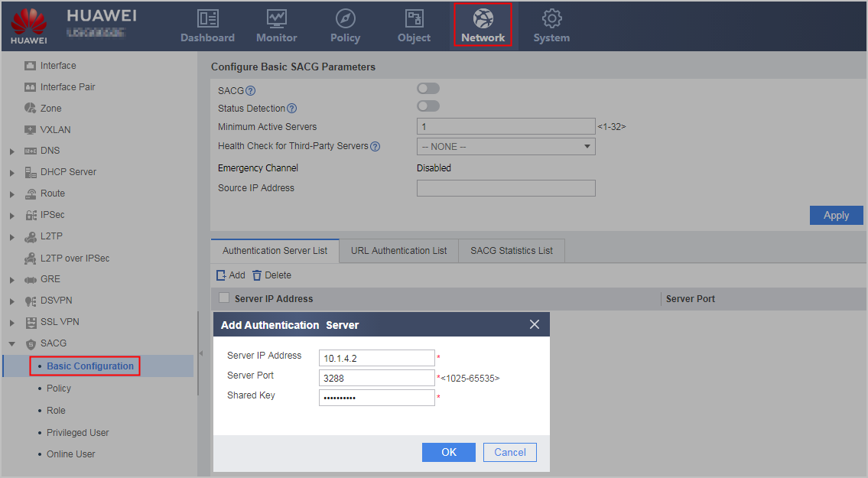Enable the SACG toggle switch
The height and width of the screenshot is (478, 868).
(428, 89)
